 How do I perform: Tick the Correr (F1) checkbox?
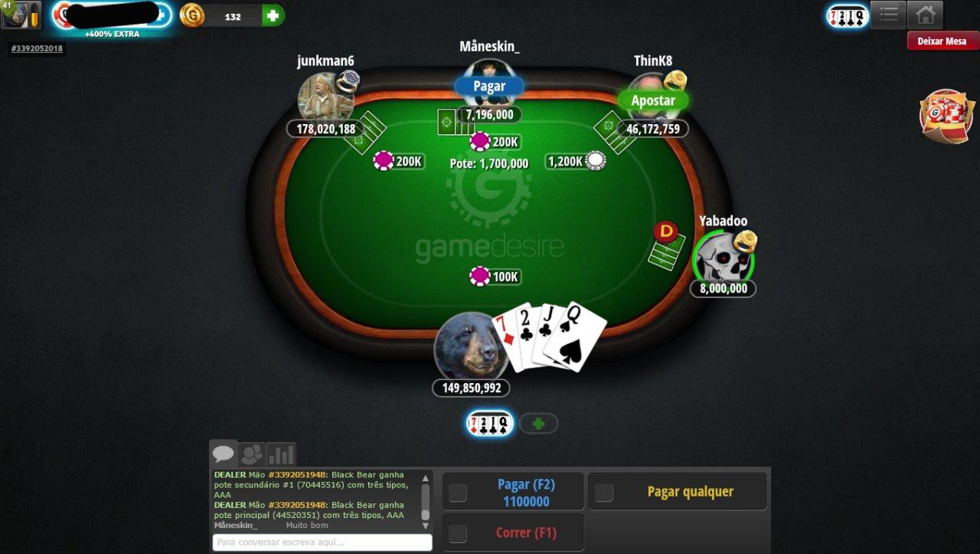[458, 533]
